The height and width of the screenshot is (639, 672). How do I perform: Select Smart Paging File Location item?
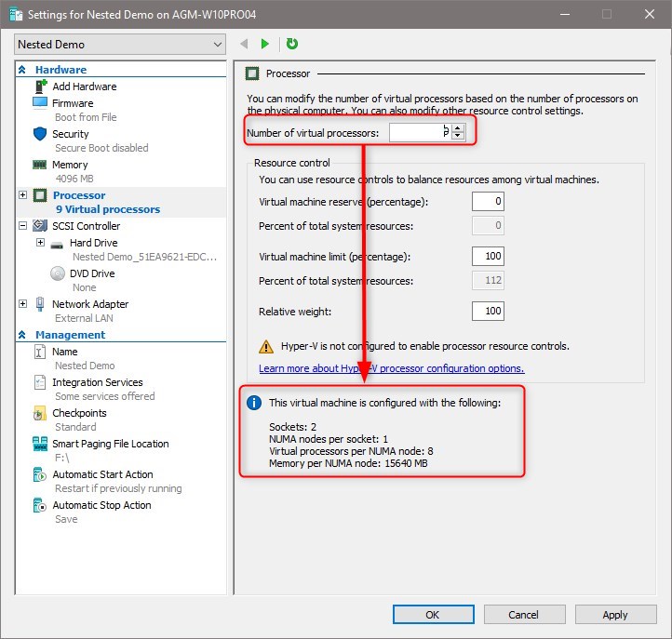pyautogui.click(x=111, y=444)
